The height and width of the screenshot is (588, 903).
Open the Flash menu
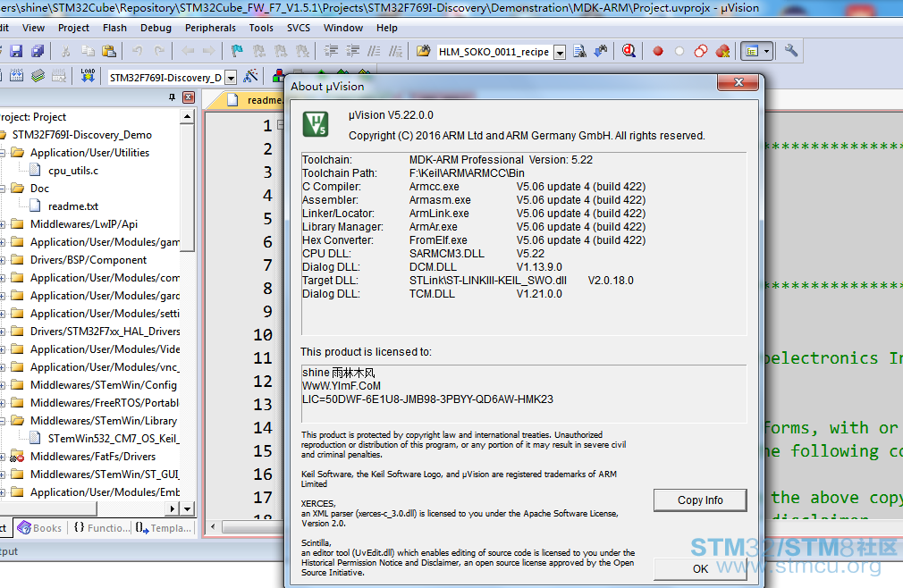[x=114, y=28]
